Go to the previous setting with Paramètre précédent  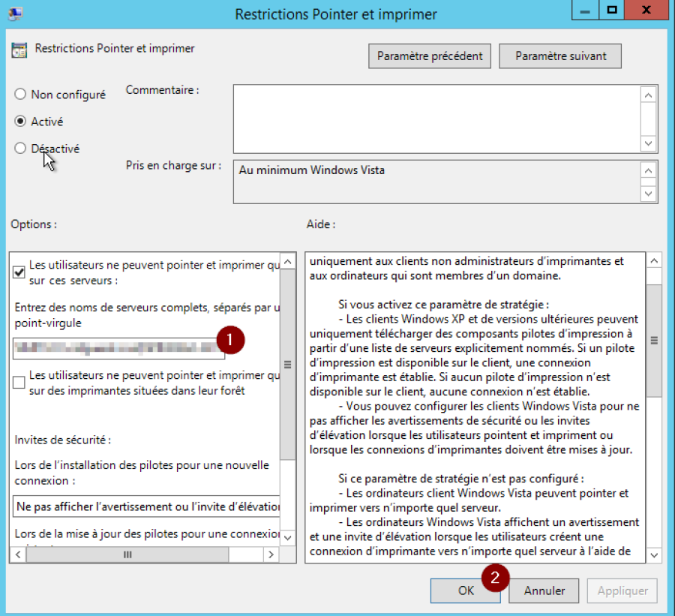click(430, 56)
